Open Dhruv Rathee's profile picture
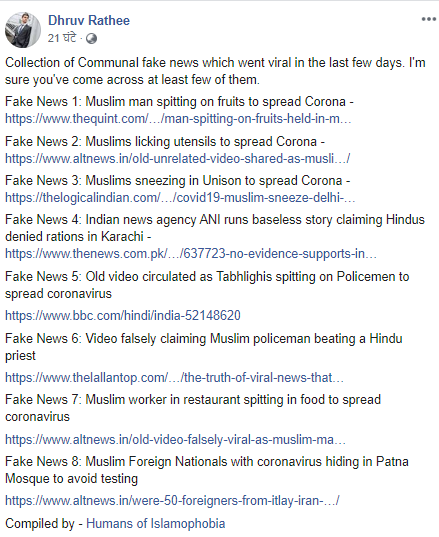The height and width of the screenshot is (537, 439). click(x=23, y=30)
